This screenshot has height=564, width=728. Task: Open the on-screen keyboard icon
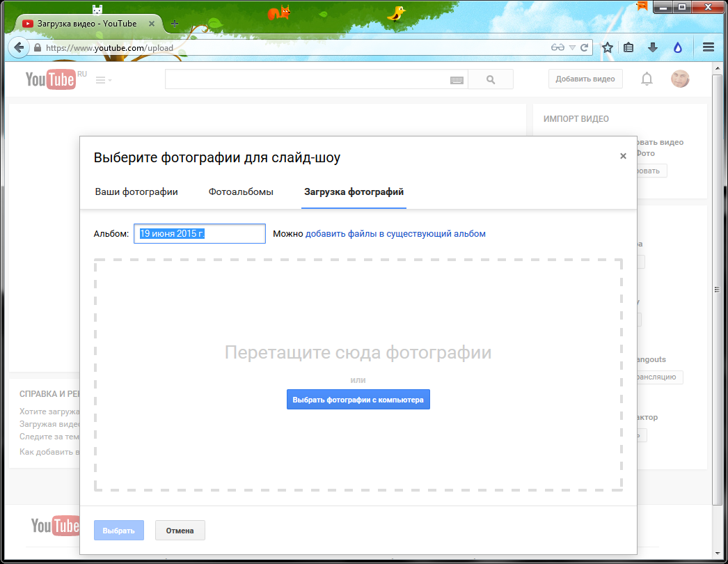457,80
